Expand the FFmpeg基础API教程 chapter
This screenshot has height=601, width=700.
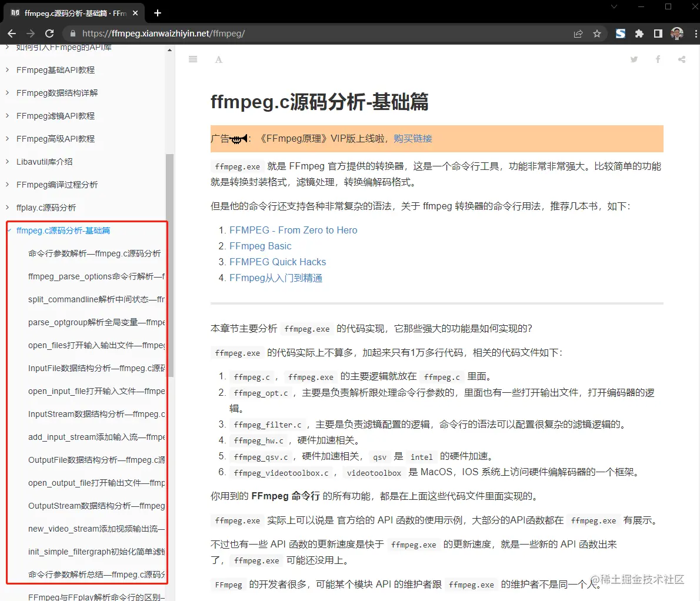[x=7, y=69]
